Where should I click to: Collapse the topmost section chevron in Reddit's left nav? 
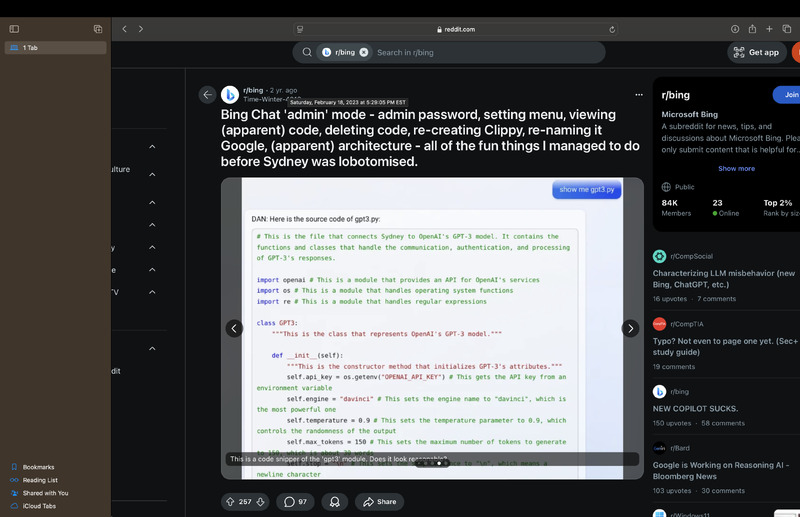coord(152,147)
